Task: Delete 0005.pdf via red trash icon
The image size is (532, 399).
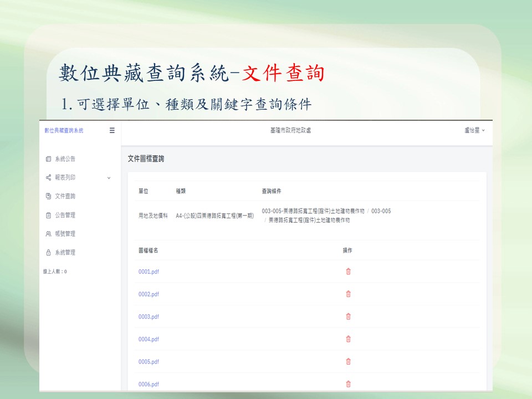Action: 348,361
